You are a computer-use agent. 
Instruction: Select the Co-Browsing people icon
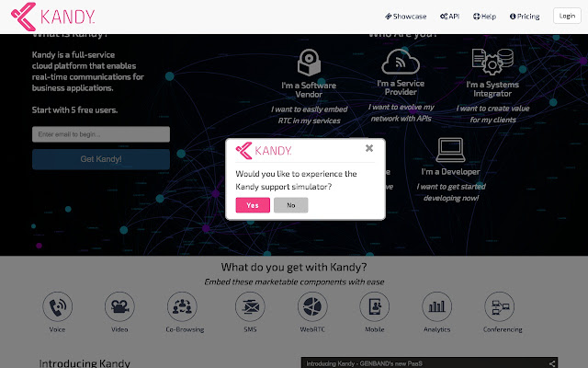[182, 306]
